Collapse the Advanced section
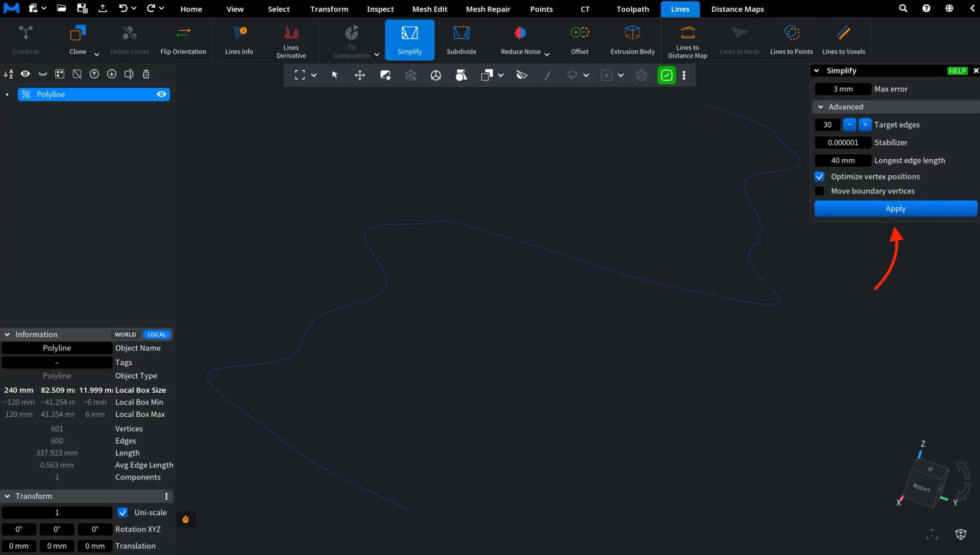The image size is (980, 555). tap(820, 107)
